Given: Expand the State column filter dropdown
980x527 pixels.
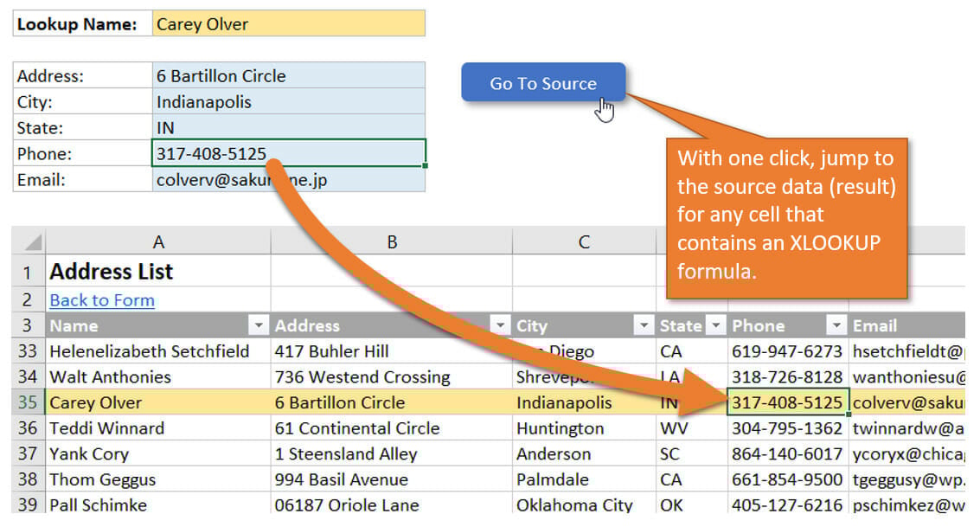Looking at the screenshot, I should coord(714,325).
